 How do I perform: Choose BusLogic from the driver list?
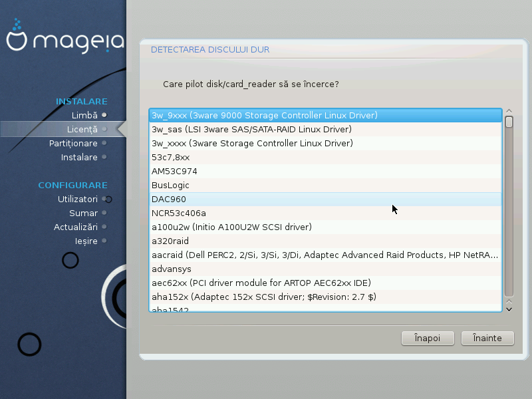[x=325, y=185]
